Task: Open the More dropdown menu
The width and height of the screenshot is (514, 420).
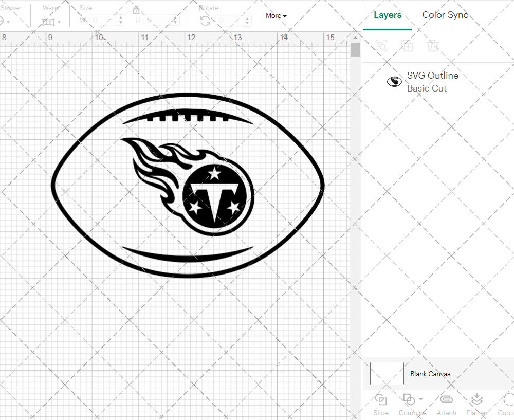Action: tap(277, 16)
